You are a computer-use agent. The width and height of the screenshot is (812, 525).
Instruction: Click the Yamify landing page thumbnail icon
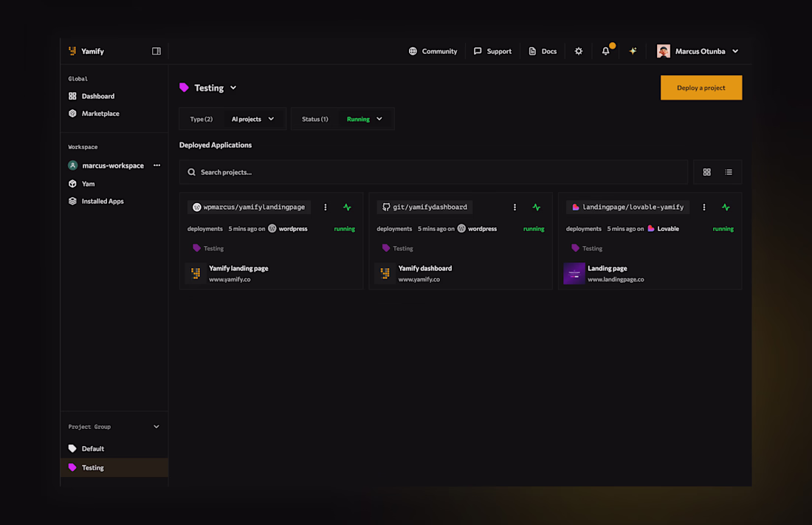[196, 273]
